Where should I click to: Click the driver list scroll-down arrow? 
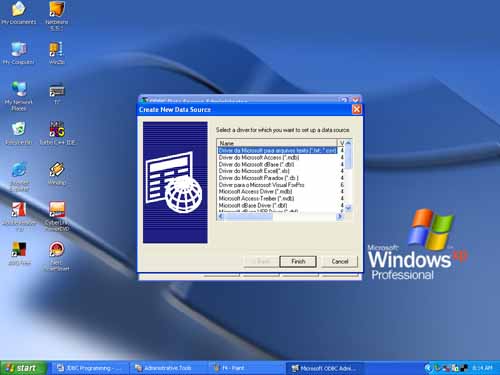click(x=348, y=208)
